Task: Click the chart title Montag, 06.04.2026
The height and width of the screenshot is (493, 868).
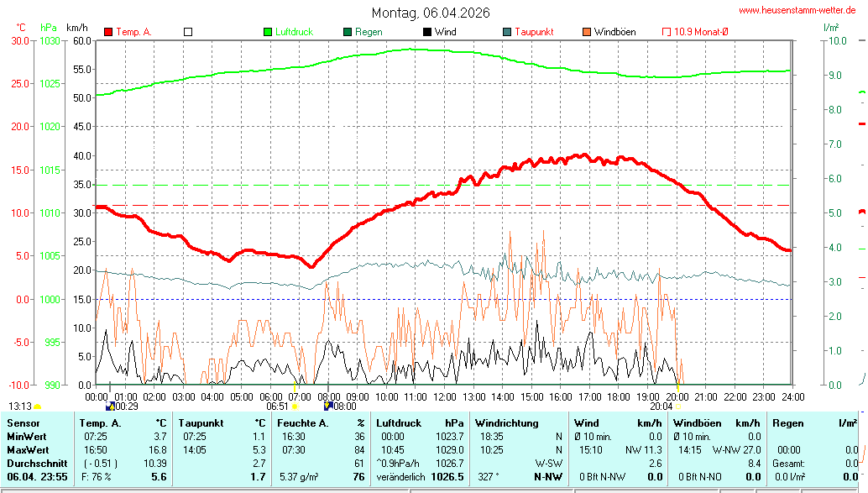Action: [x=431, y=13]
